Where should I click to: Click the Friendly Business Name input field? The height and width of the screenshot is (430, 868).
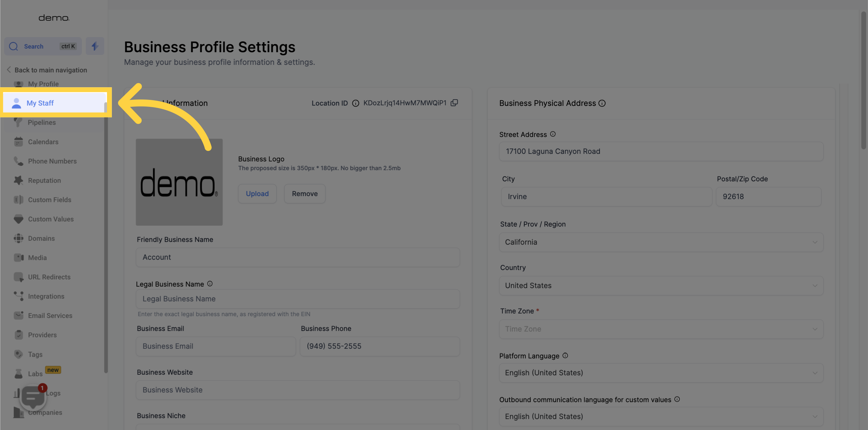[x=298, y=256]
